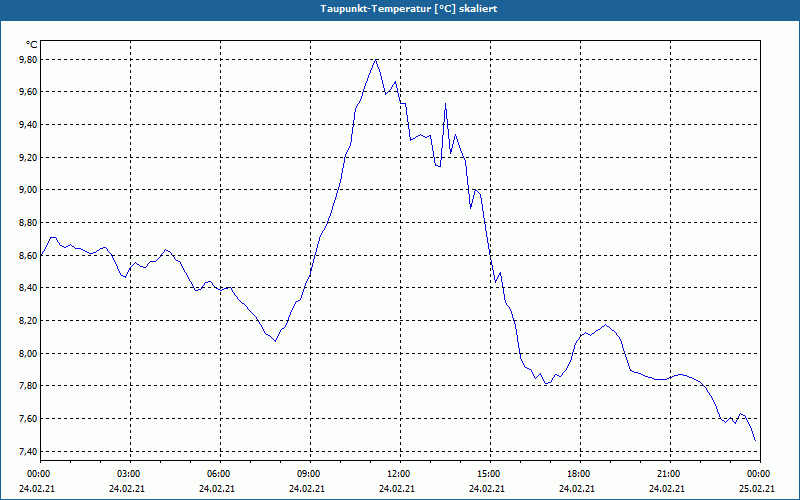The height and width of the screenshot is (500, 800).
Task: Click the 7,60 y-axis value
Action: 29,418
